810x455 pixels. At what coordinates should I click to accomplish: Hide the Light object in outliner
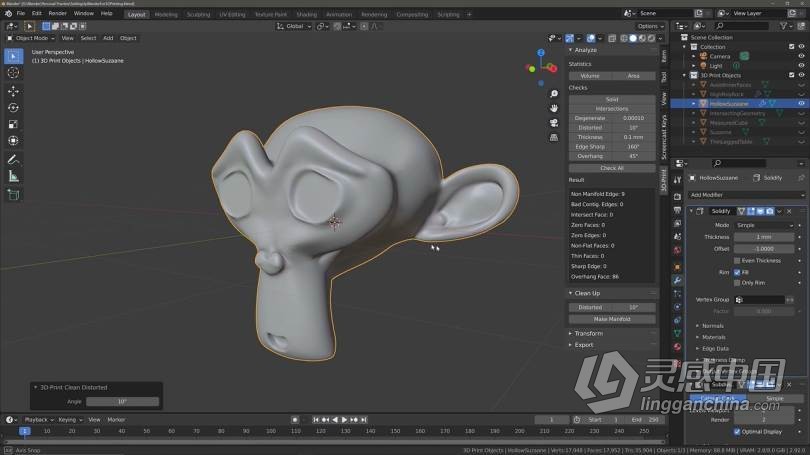[801, 66]
